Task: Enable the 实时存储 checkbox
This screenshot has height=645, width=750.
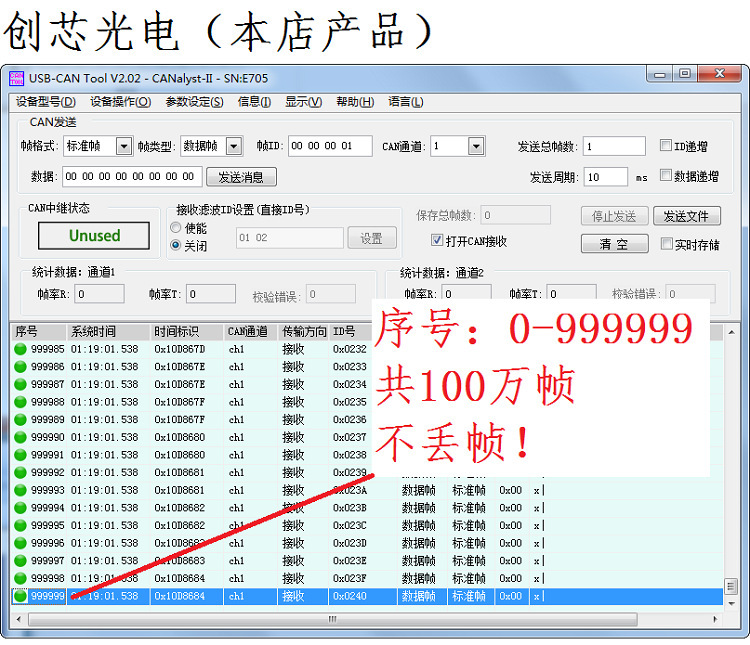Action: 666,244
